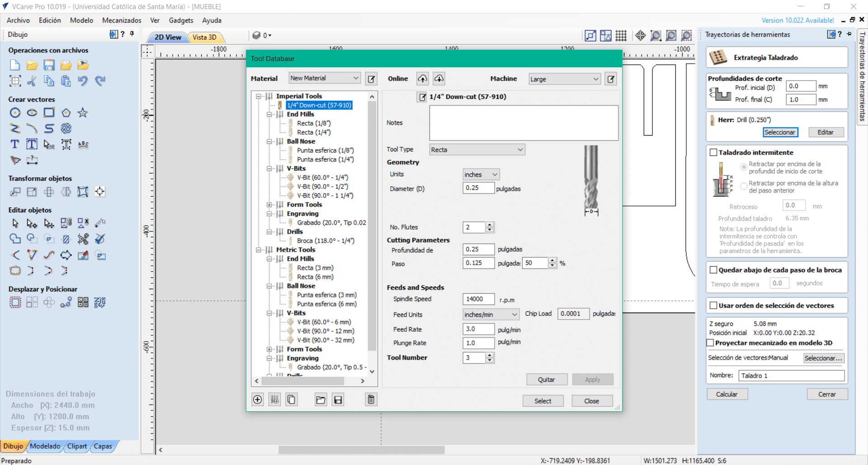The height and width of the screenshot is (465, 868).
Task: Select the Draw Ellipse tool
Action: click(32, 113)
